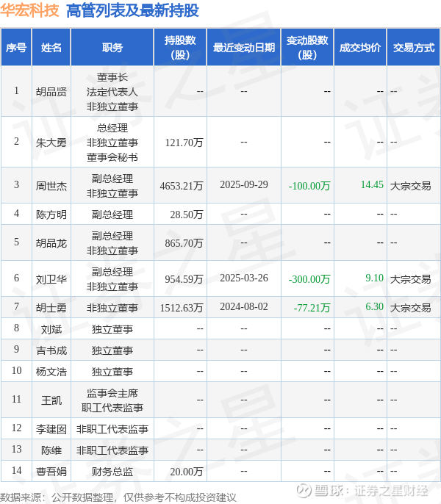
Task: Select the name 胡品龙
Action: [51, 243]
